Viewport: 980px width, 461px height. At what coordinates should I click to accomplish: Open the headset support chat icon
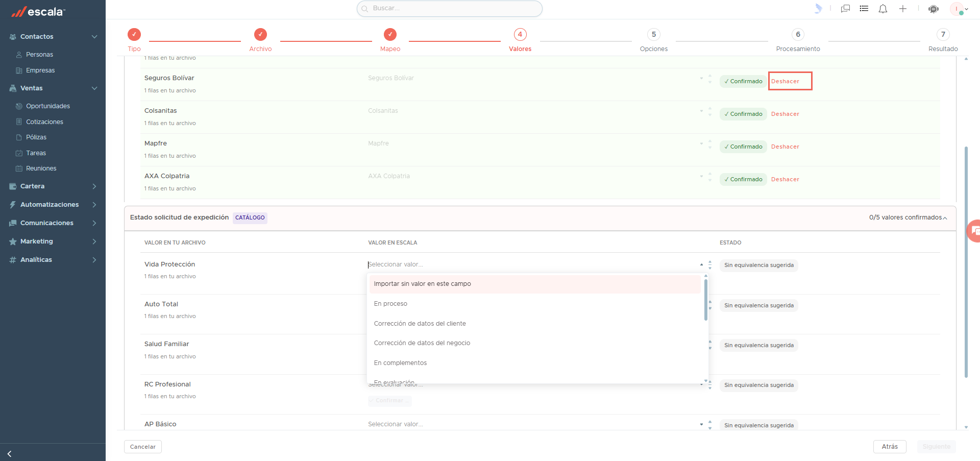coord(934,9)
